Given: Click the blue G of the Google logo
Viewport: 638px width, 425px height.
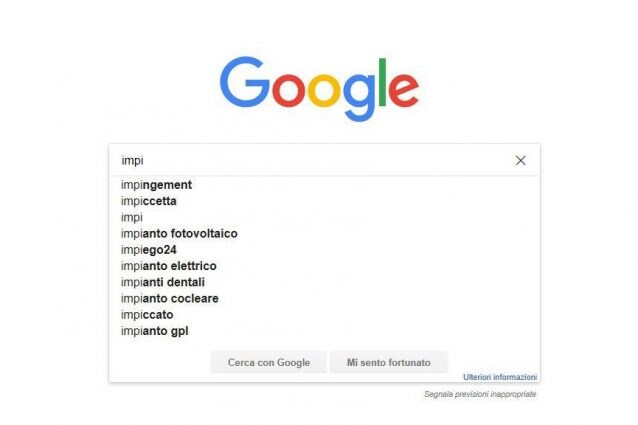Looking at the screenshot, I should 244,82.
